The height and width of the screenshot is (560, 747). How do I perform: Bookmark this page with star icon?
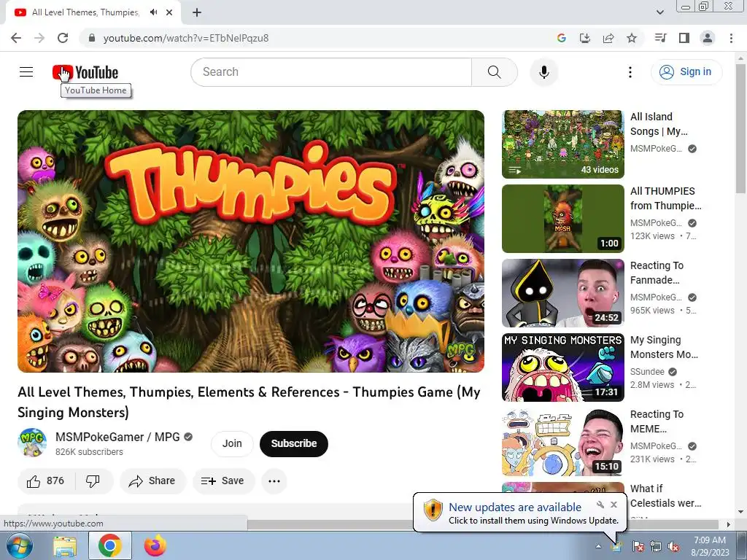631,38
